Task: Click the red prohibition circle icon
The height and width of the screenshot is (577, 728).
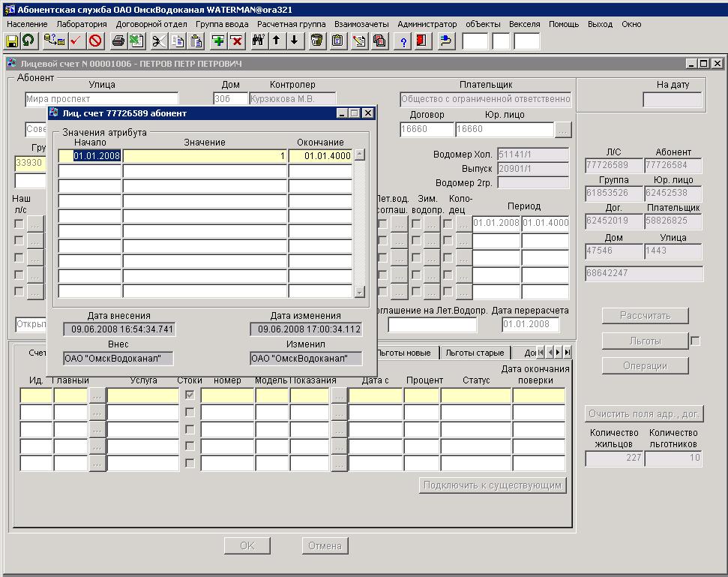Action: click(x=95, y=41)
